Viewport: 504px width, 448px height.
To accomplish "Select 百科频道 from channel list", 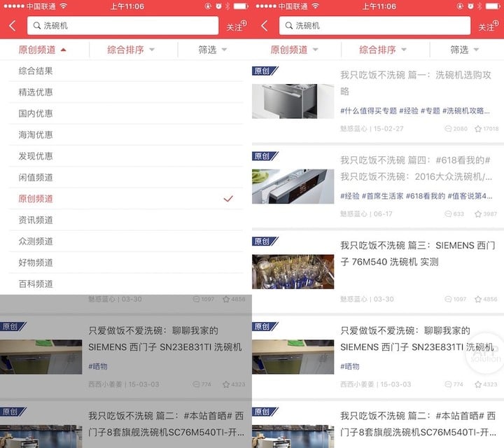I will click(x=126, y=283).
